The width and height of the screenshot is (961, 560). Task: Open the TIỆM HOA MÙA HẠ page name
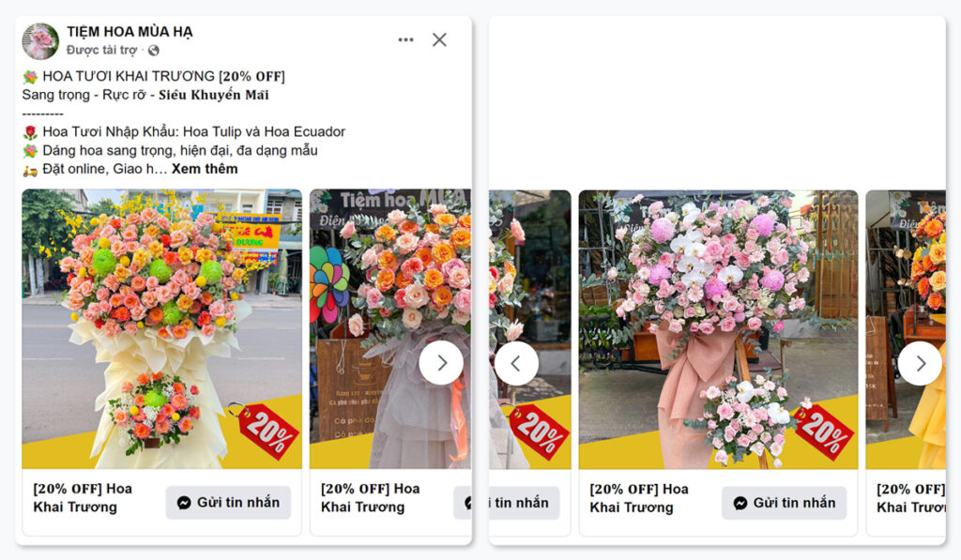pos(130,32)
